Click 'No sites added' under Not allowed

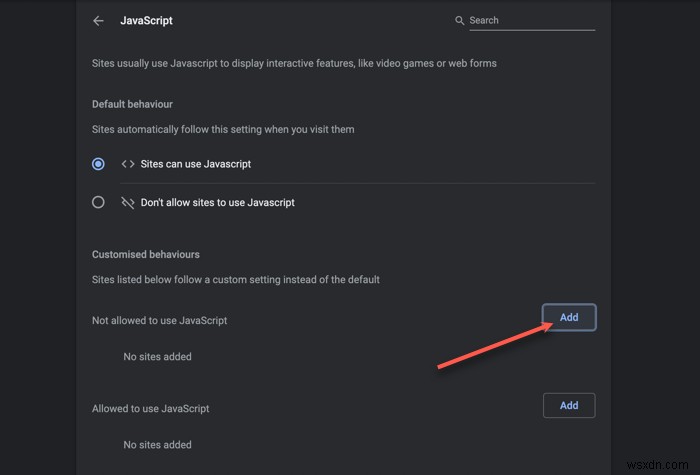158,356
